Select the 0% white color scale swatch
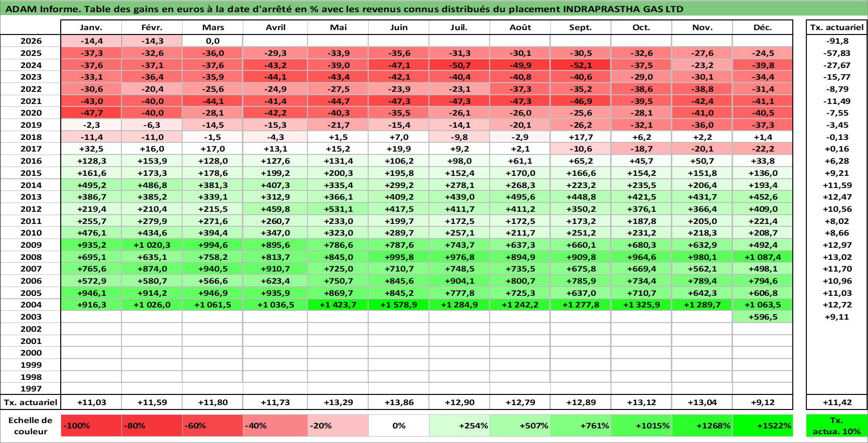 pyautogui.click(x=399, y=426)
